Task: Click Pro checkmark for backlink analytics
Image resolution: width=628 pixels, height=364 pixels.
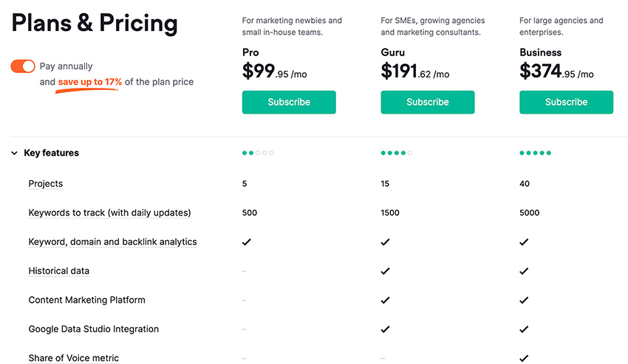Action: point(246,242)
